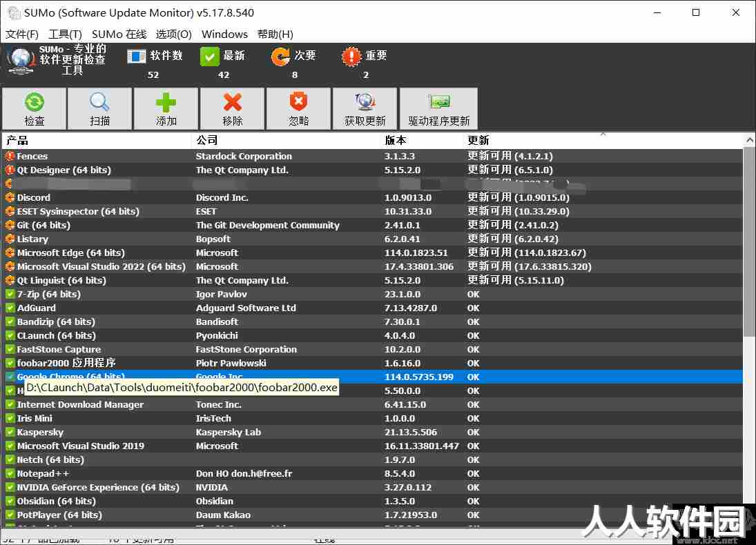Open the 文件(F) menu
The height and width of the screenshot is (545, 756).
click(21, 34)
